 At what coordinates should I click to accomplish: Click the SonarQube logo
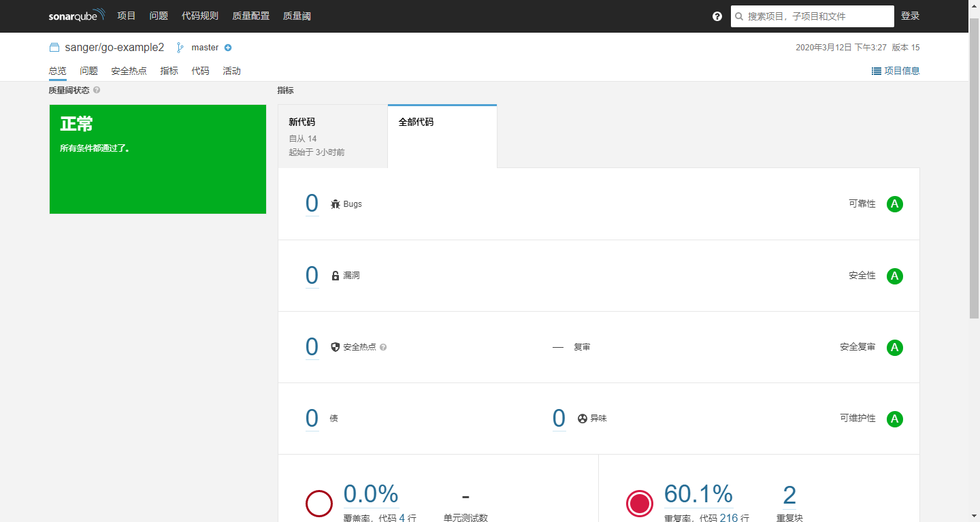tap(76, 16)
